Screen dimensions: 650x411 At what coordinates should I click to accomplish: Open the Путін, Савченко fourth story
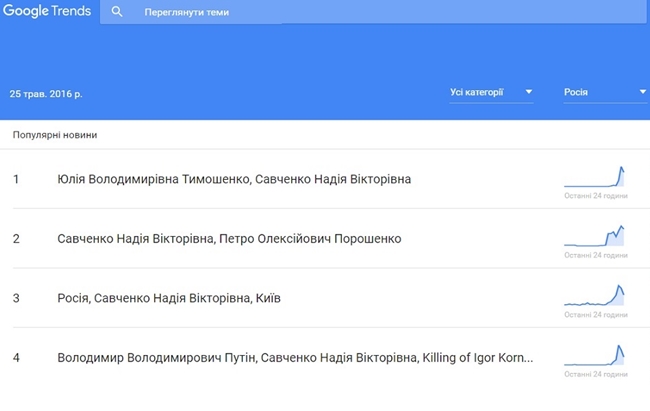tap(295, 357)
